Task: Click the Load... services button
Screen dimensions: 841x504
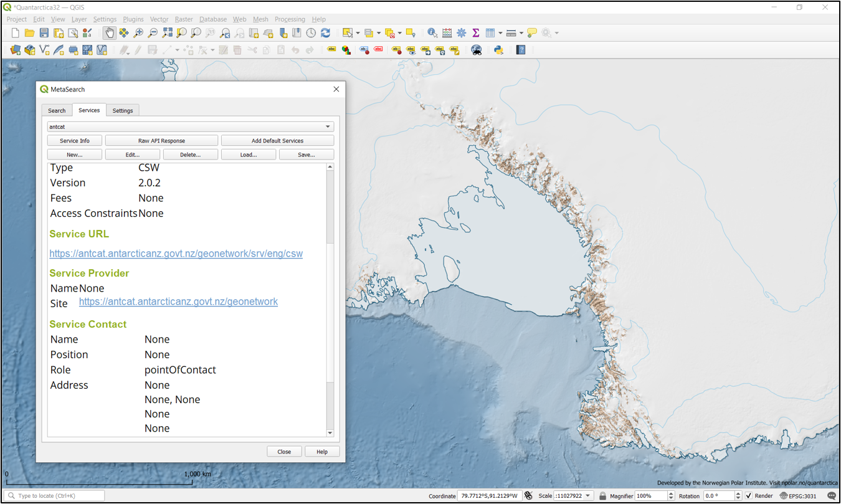Action: [x=249, y=155]
